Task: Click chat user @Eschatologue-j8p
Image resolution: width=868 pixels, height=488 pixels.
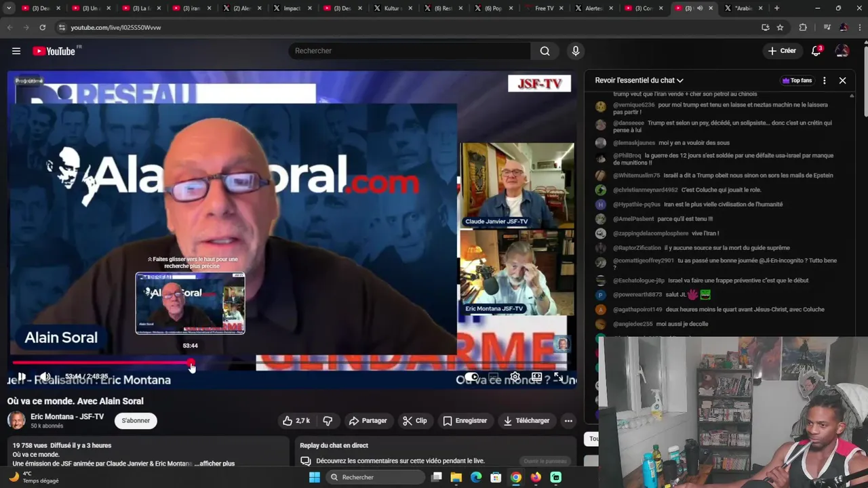Action: click(639, 281)
